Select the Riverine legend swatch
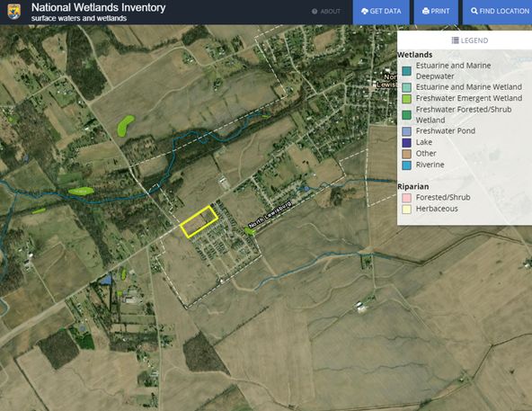This screenshot has width=532, height=411. point(406,165)
